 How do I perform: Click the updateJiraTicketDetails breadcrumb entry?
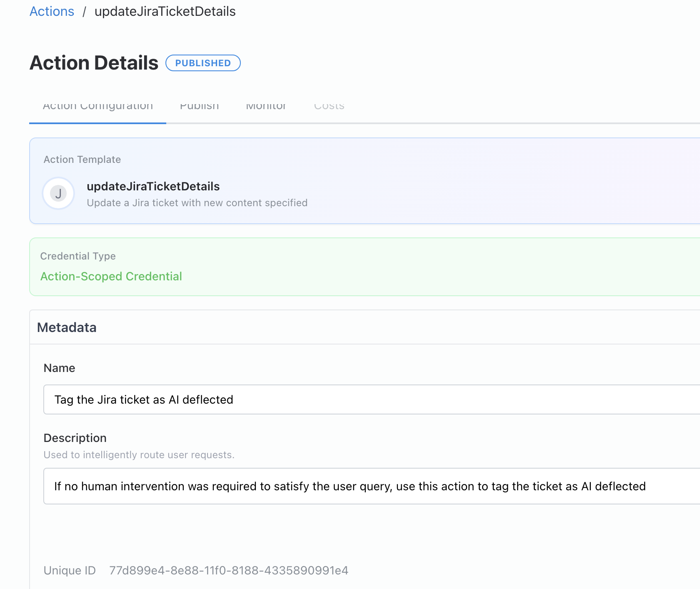[165, 11]
